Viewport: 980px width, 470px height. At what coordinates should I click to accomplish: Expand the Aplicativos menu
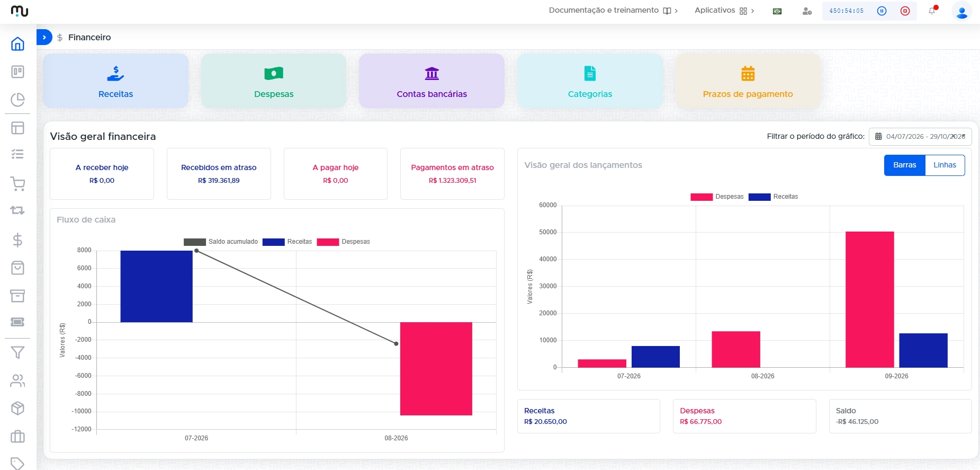[724, 11]
